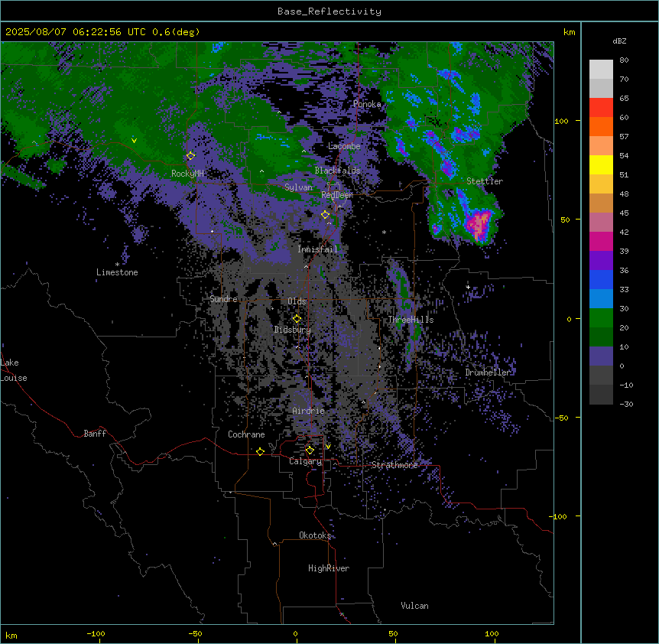Click the Blackfalds town label
This screenshot has width=659, height=644.
(337, 171)
